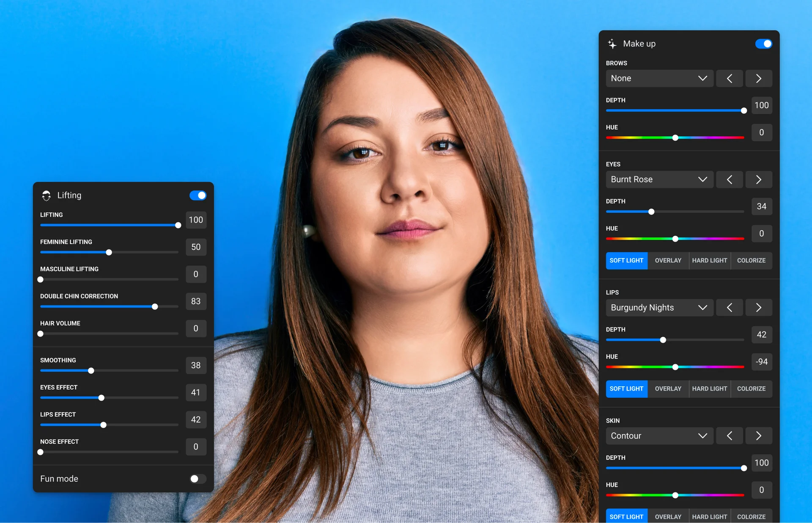Select Hard Light blend for Skin
Image resolution: width=812 pixels, height=523 pixels.
pos(710,516)
